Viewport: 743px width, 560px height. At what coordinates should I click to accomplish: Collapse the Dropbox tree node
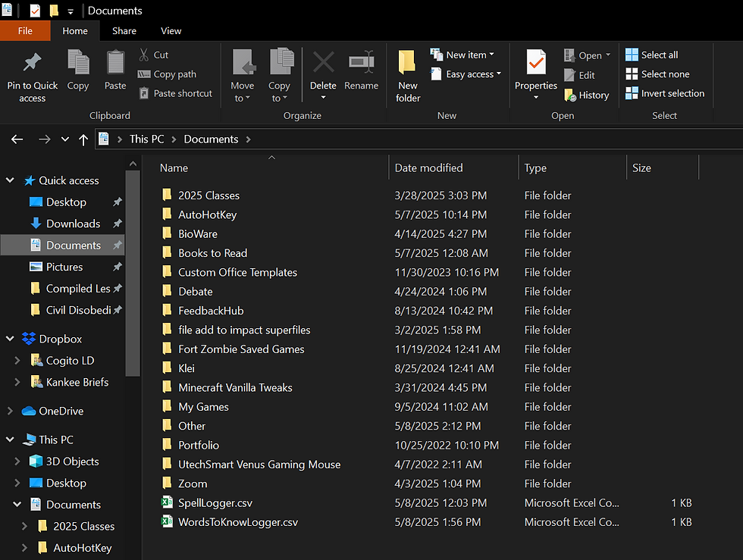pyautogui.click(x=10, y=339)
